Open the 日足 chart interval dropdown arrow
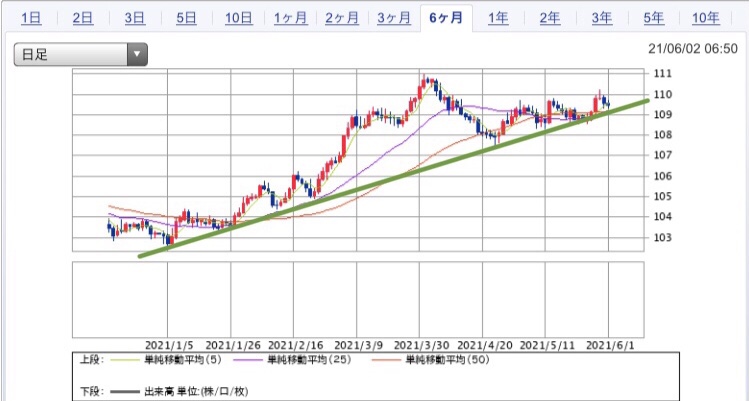 [137, 54]
